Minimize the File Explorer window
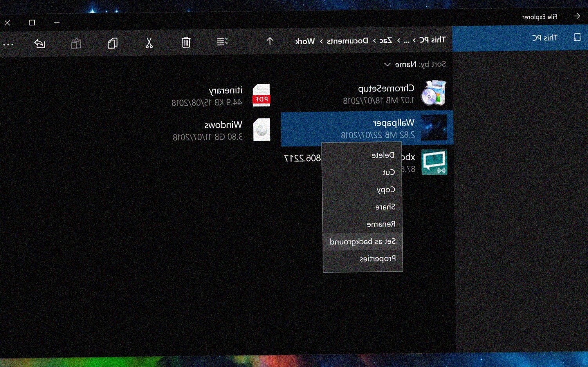 57,22
